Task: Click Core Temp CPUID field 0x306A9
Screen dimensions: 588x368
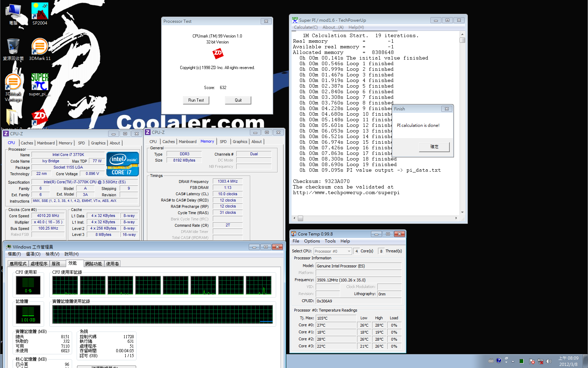Action: 358,301
